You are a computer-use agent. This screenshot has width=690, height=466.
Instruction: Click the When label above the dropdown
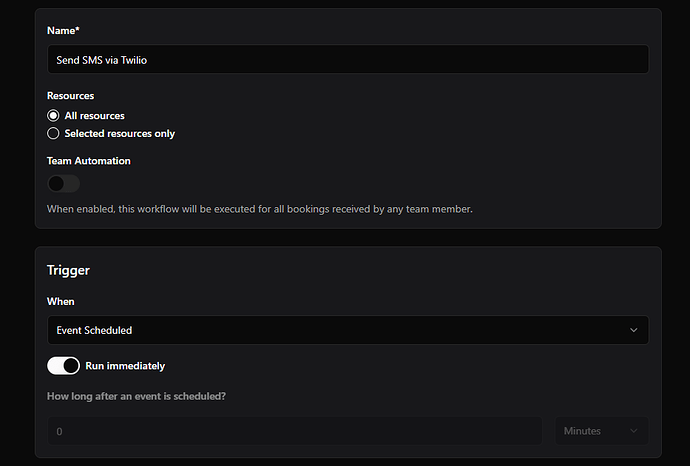[61, 301]
